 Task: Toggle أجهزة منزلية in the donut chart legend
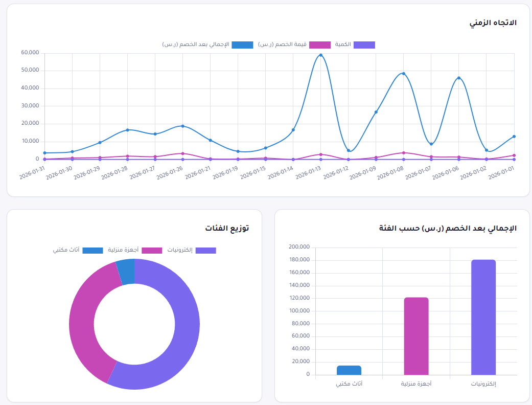pyautogui.click(x=135, y=250)
